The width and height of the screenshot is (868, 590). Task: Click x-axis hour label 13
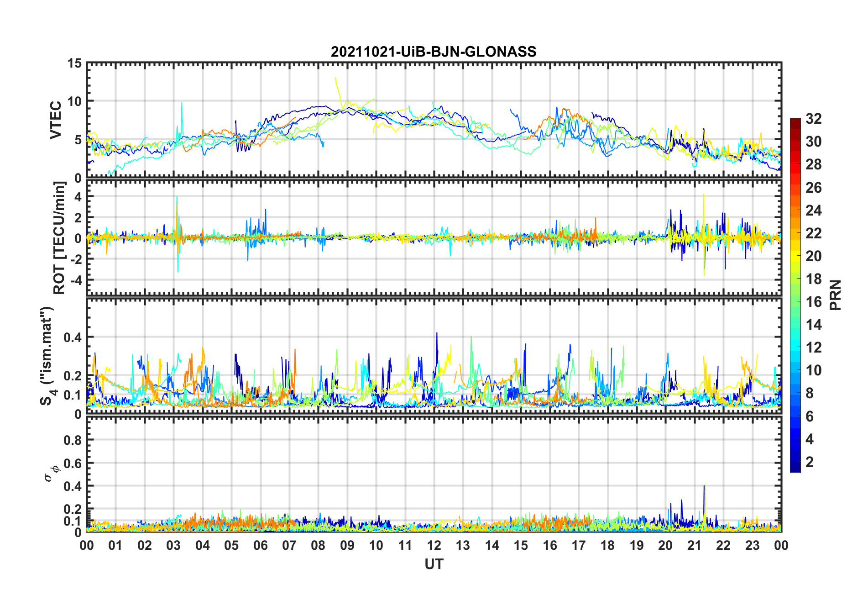(463, 545)
